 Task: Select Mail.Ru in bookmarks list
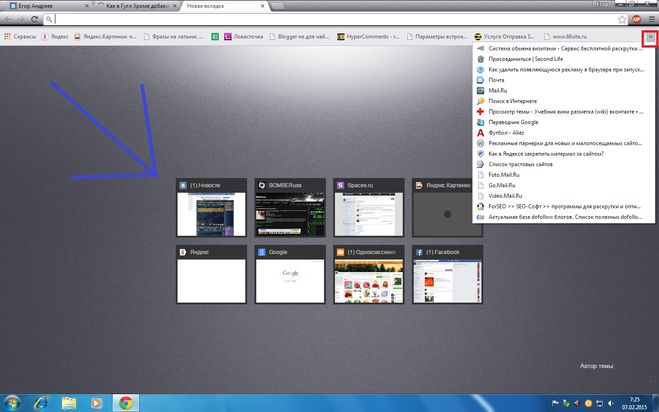(x=564, y=90)
